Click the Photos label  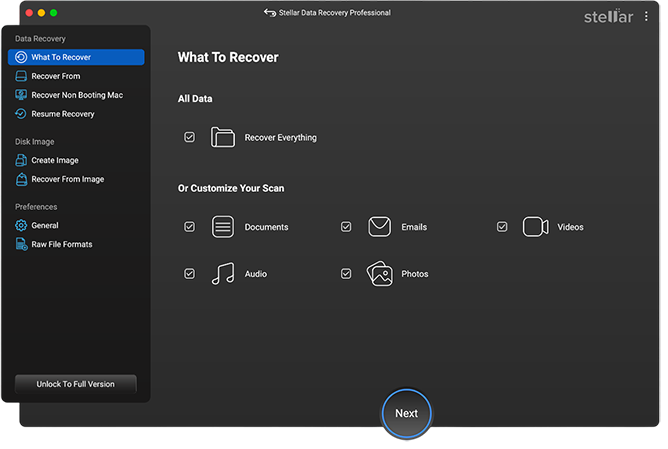click(415, 274)
